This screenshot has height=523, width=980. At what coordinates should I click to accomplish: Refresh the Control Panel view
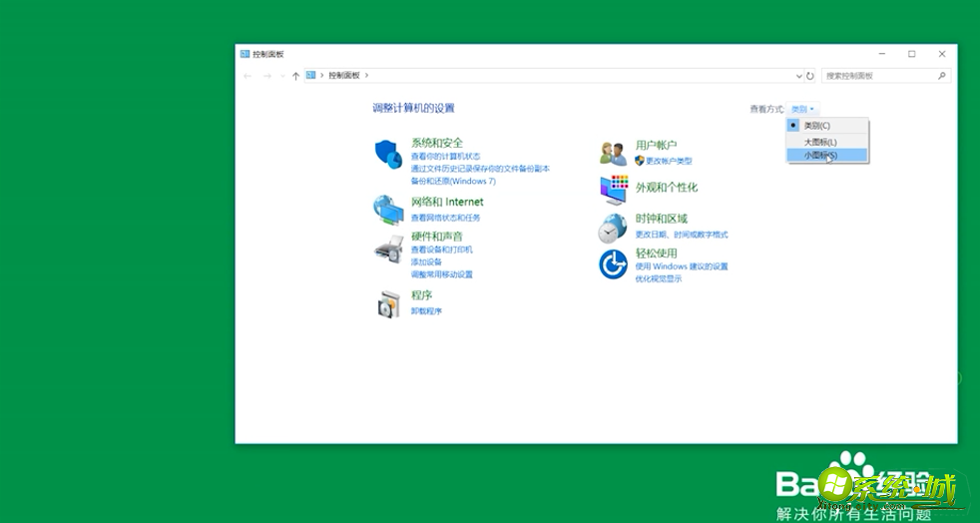click(810, 76)
